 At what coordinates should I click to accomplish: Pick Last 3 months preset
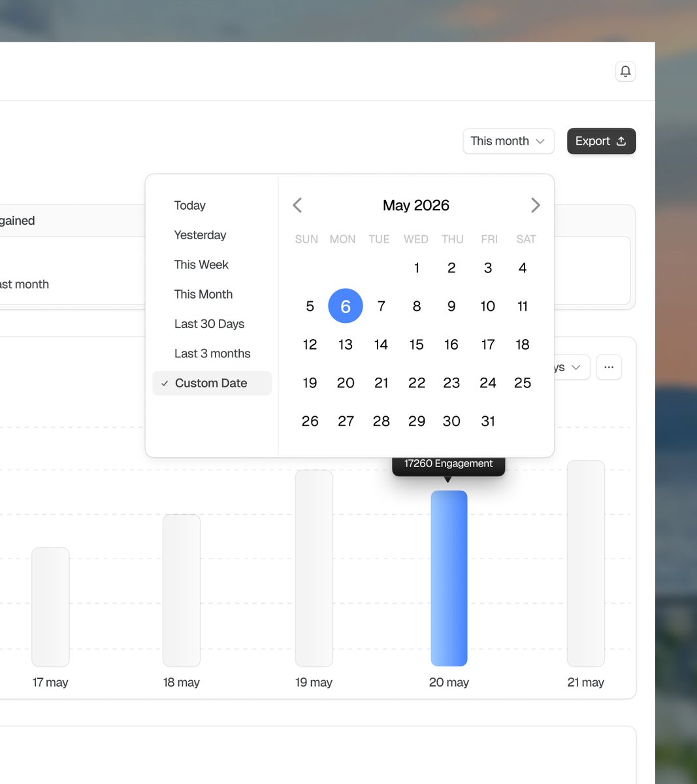coord(212,353)
